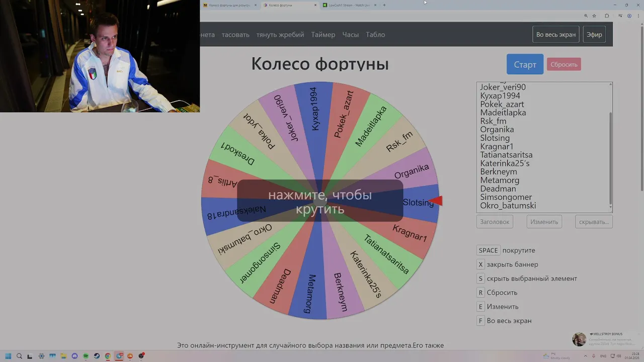The width and height of the screenshot is (644, 362).
Task: Open the clock and date in taskbar
Action: [632, 356]
